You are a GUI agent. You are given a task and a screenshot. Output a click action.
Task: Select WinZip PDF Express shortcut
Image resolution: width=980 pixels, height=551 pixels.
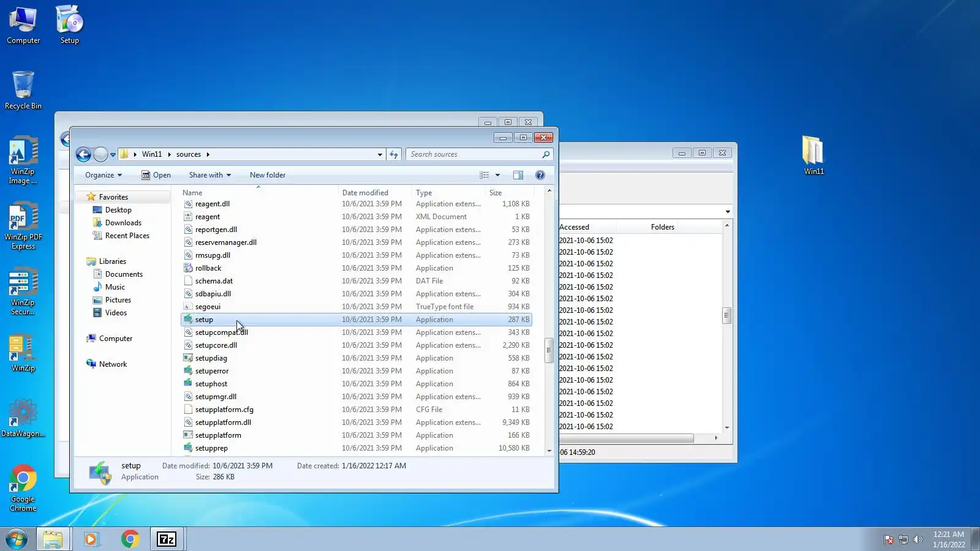[x=23, y=226]
